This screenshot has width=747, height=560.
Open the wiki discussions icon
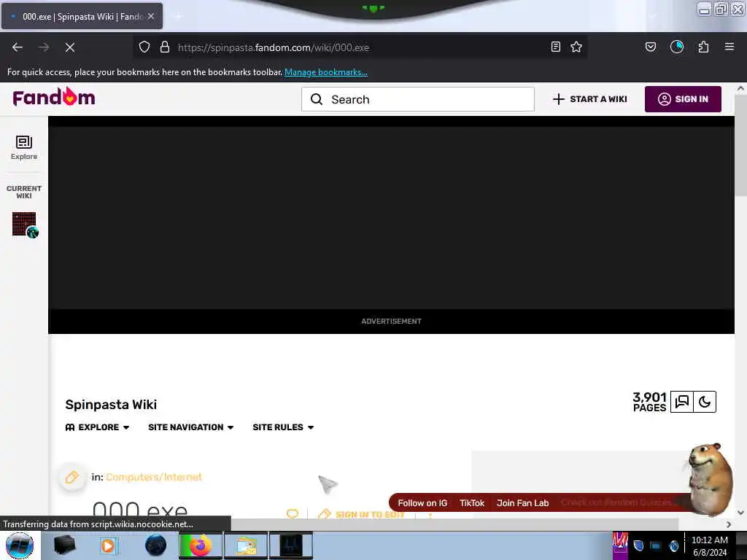pos(682,402)
